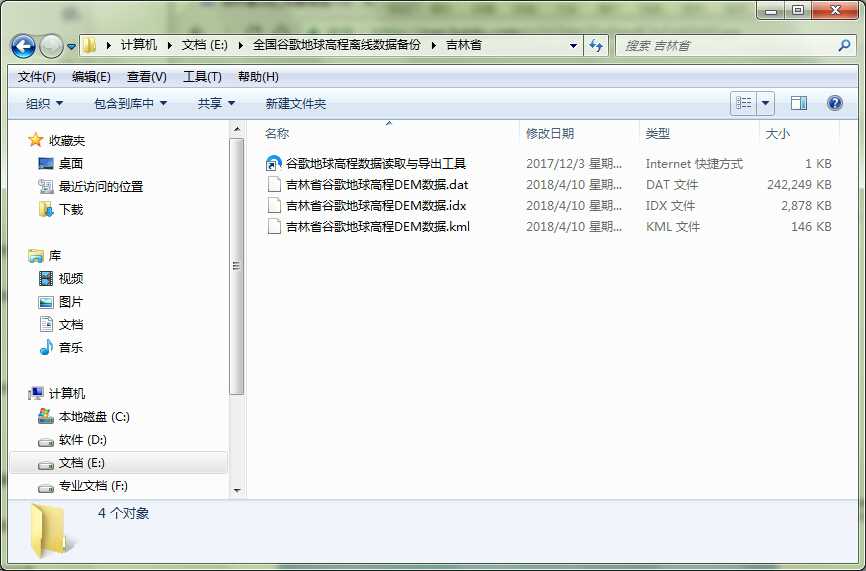Open the 包含到库中 dropdown
Image resolution: width=866 pixels, height=571 pixels.
(x=130, y=103)
